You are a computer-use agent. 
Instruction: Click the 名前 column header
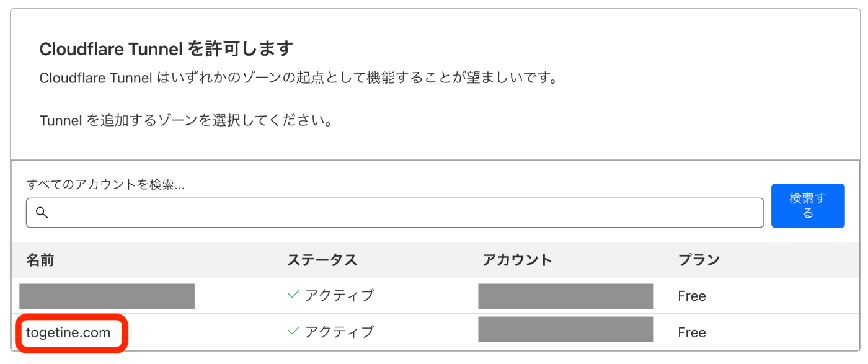(x=40, y=260)
